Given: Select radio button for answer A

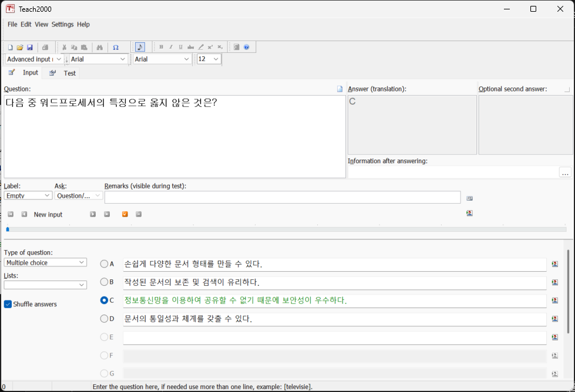Looking at the screenshot, I should click(x=104, y=264).
